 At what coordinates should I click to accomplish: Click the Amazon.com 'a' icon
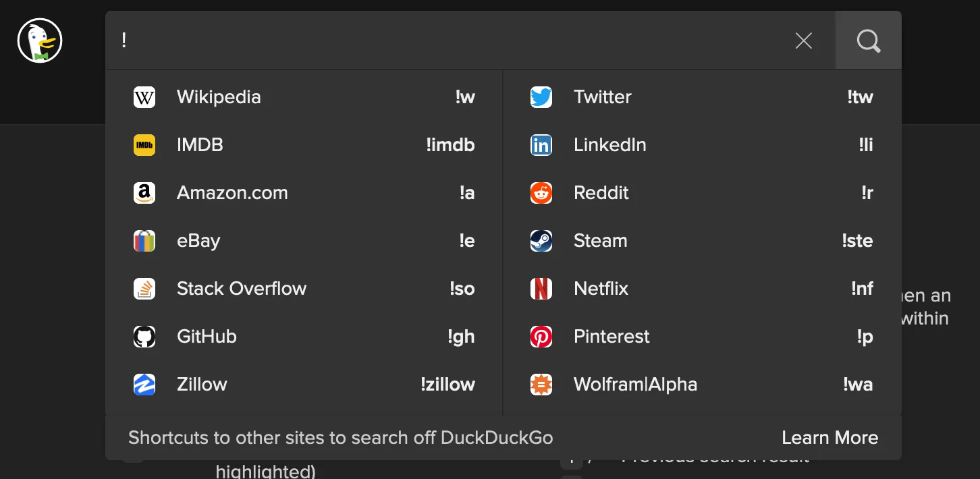coord(144,192)
